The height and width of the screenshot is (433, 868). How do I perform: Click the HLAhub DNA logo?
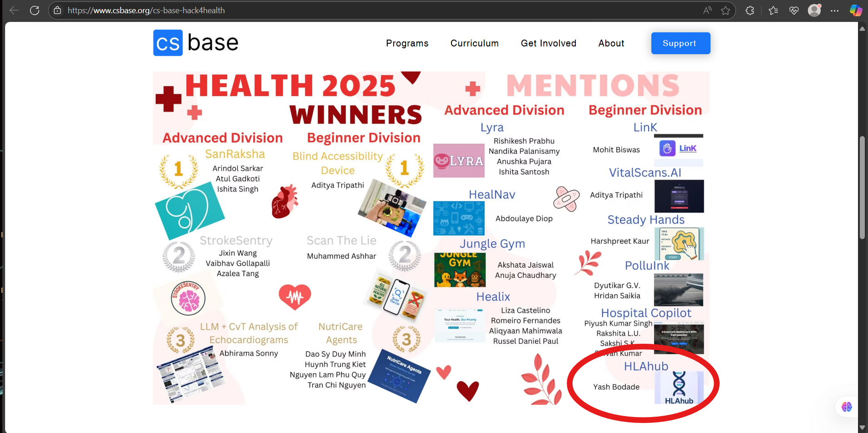tap(679, 388)
